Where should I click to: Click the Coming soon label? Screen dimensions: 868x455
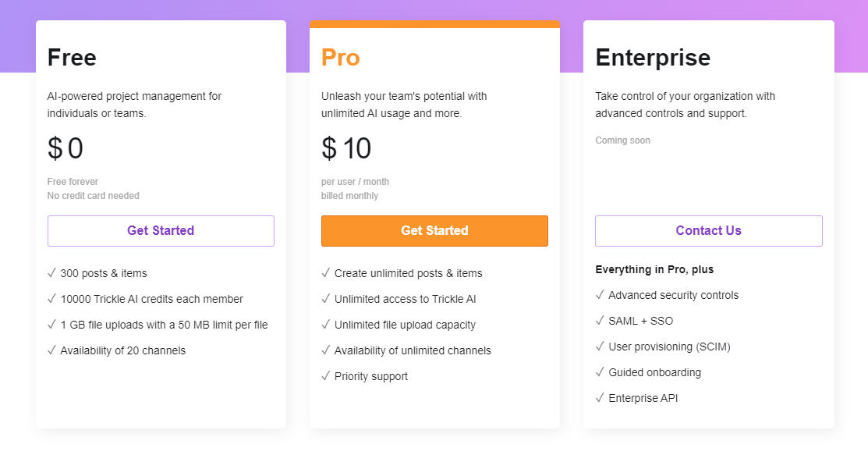tap(623, 140)
